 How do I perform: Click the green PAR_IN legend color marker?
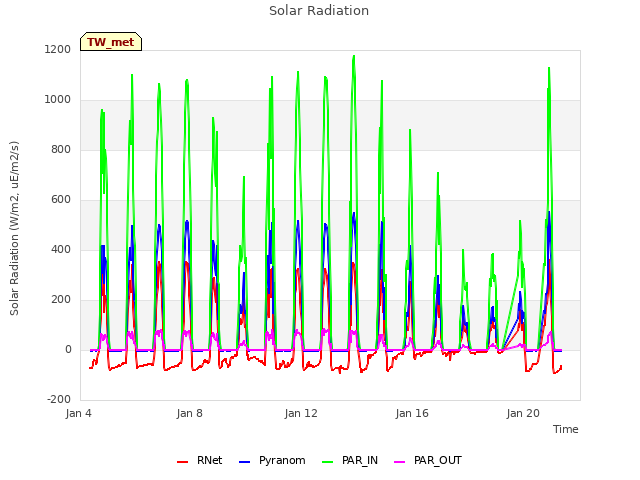pos(327,462)
